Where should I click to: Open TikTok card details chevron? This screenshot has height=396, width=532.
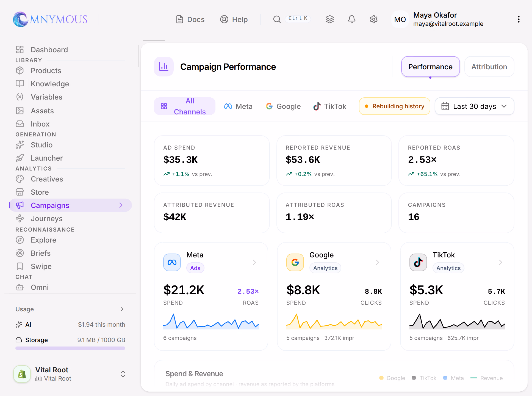501,262
